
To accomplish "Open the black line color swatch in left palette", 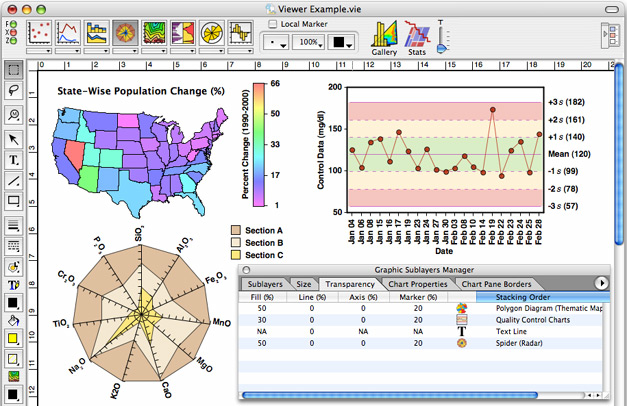I will [x=14, y=303].
